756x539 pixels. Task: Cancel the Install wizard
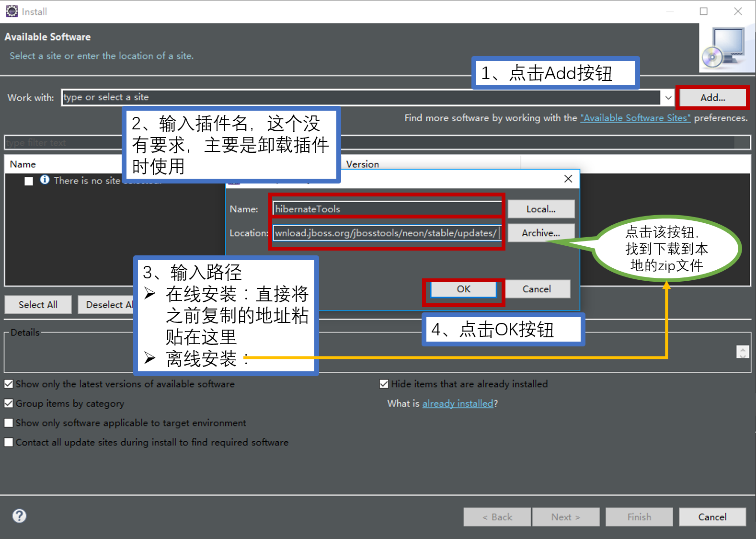(x=712, y=517)
